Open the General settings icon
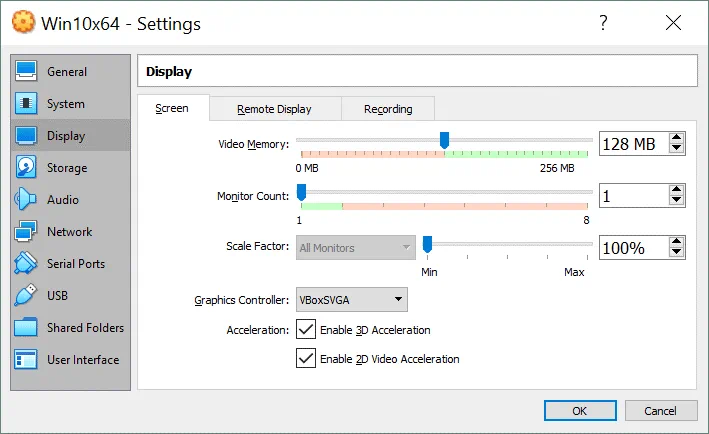The width and height of the screenshot is (709, 434). 27,72
